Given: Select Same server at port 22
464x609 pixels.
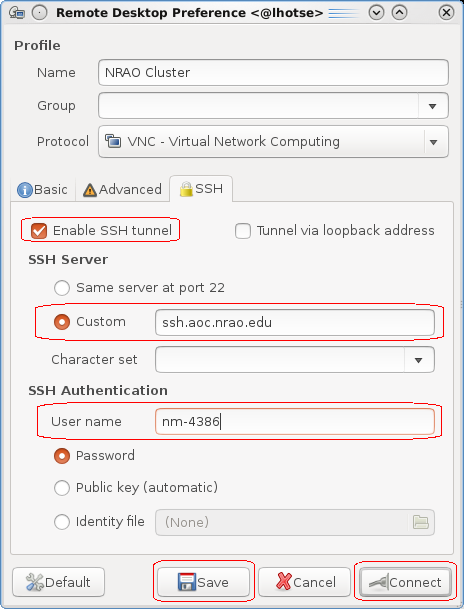Looking at the screenshot, I should [62, 288].
